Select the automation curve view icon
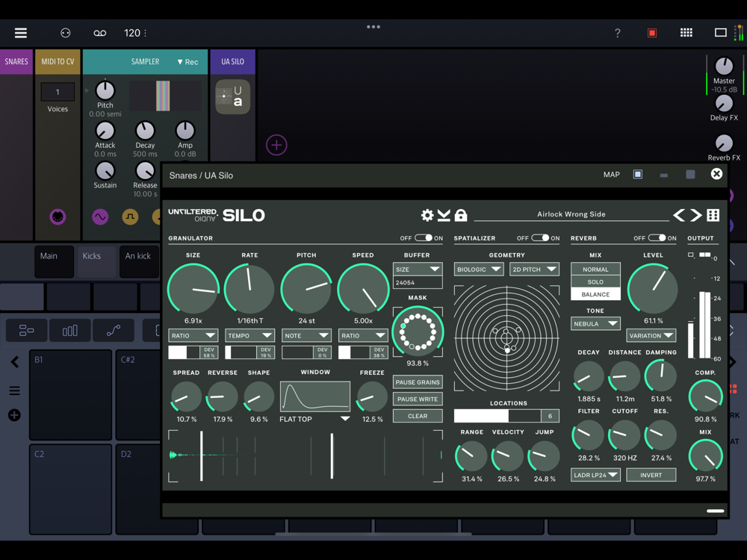Screen dimensions: 747x560 coord(114,331)
